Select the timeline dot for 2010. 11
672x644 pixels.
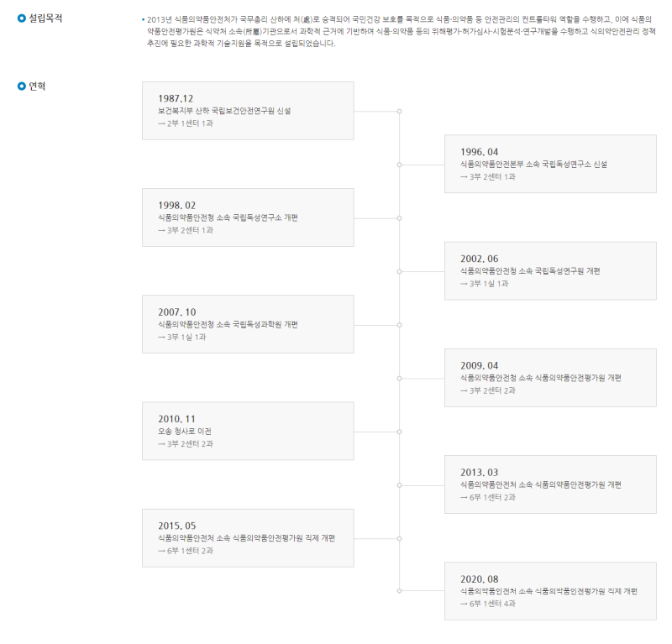pos(399,432)
